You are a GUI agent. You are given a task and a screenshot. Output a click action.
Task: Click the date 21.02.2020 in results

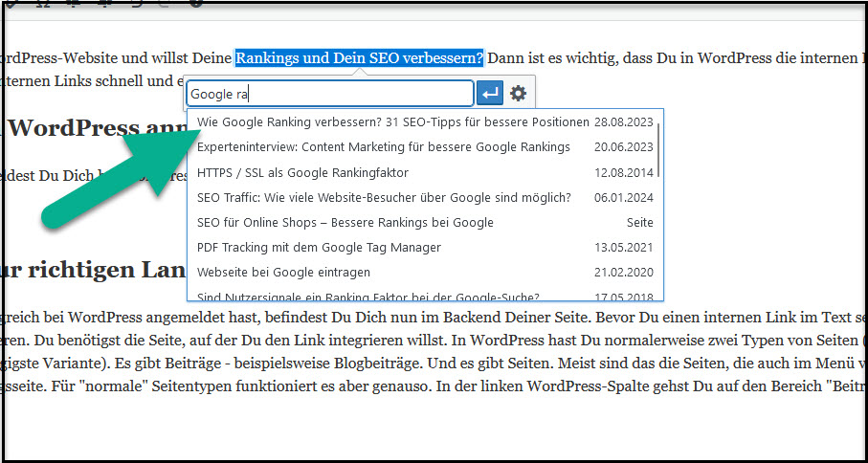(x=624, y=273)
